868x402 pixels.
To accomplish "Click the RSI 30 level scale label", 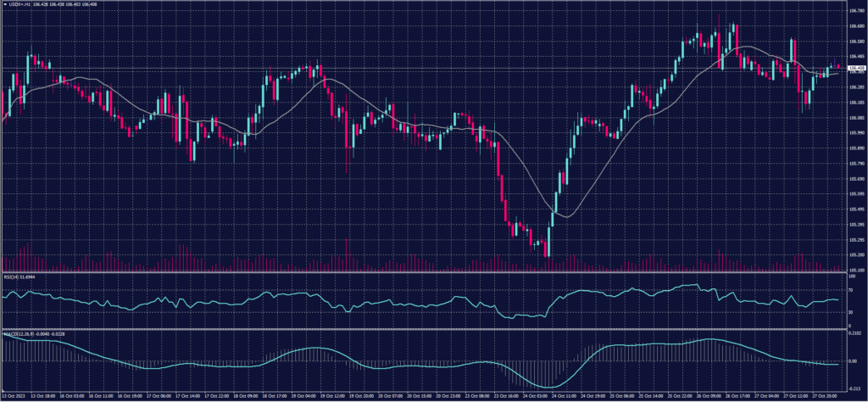I will (x=850, y=312).
